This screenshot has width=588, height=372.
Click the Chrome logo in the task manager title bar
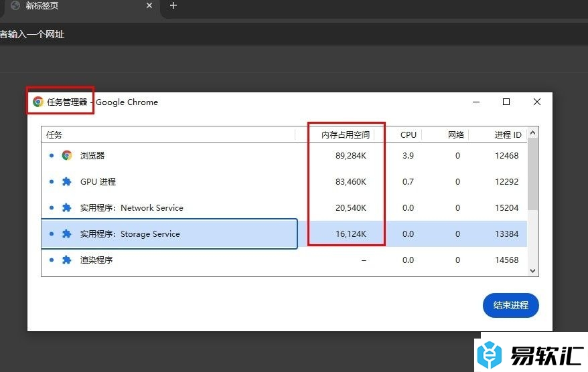point(38,102)
